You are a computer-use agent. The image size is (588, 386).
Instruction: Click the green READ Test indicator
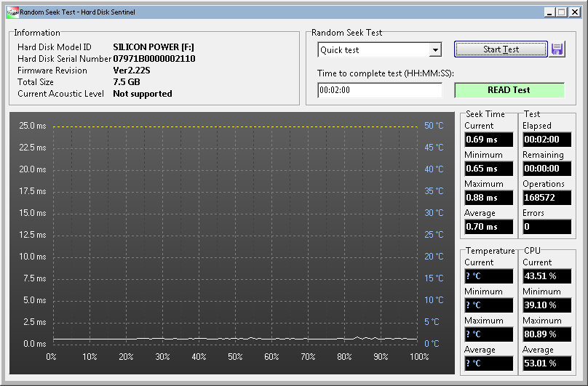(509, 90)
